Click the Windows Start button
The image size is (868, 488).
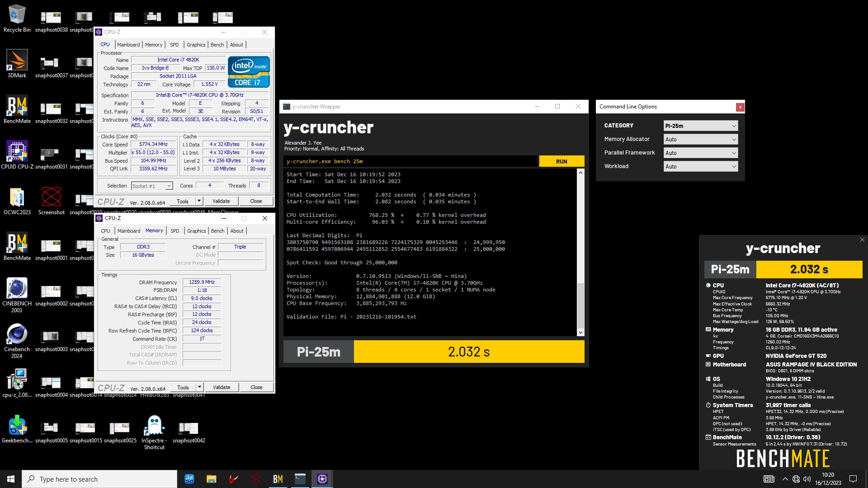point(11,479)
